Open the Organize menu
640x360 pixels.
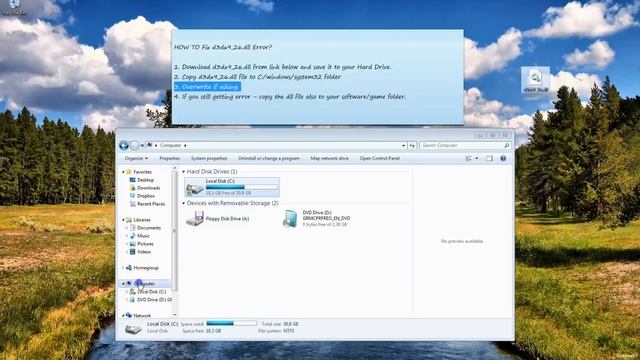pos(136,158)
